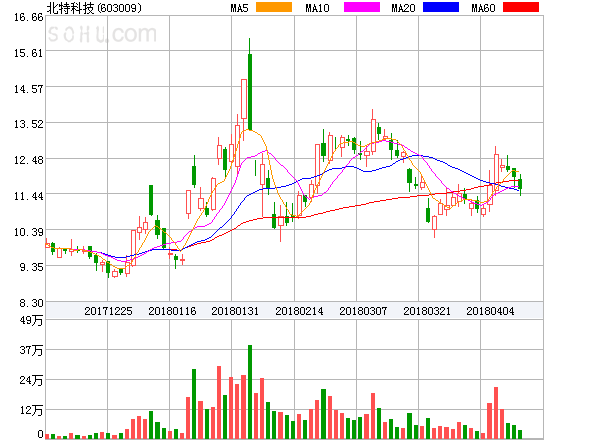Viewport: 600px width, 440px height.
Task: Click the 9.35 price axis label
Action: (x=31, y=267)
